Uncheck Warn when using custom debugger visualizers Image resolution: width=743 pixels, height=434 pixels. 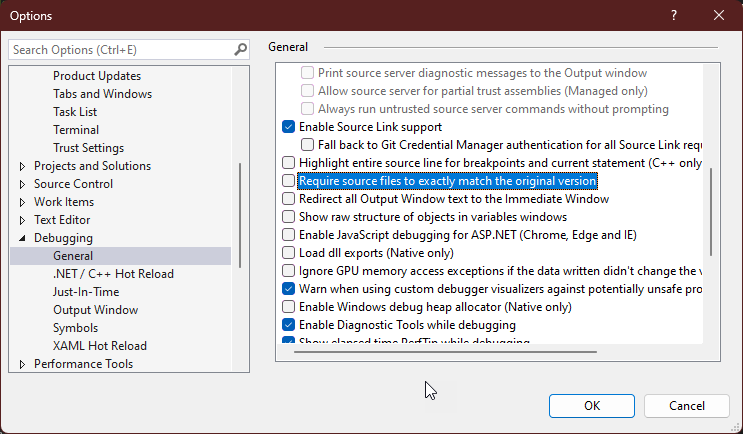288,289
